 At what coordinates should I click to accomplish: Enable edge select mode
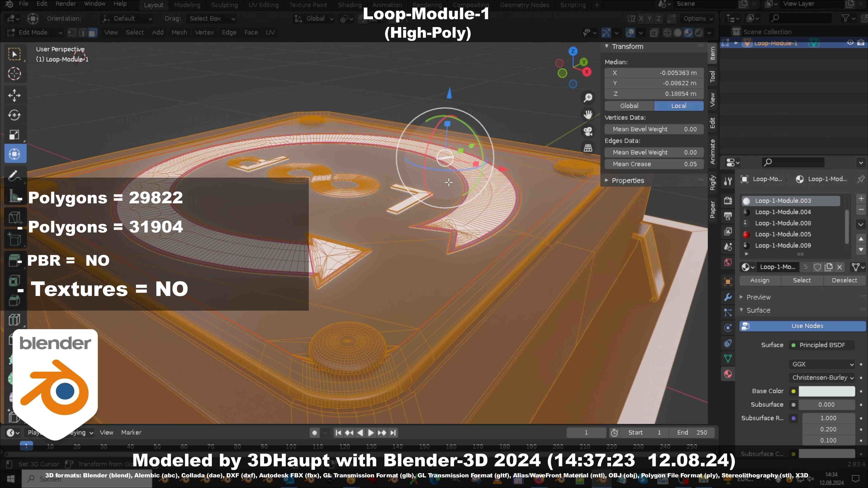(82, 33)
